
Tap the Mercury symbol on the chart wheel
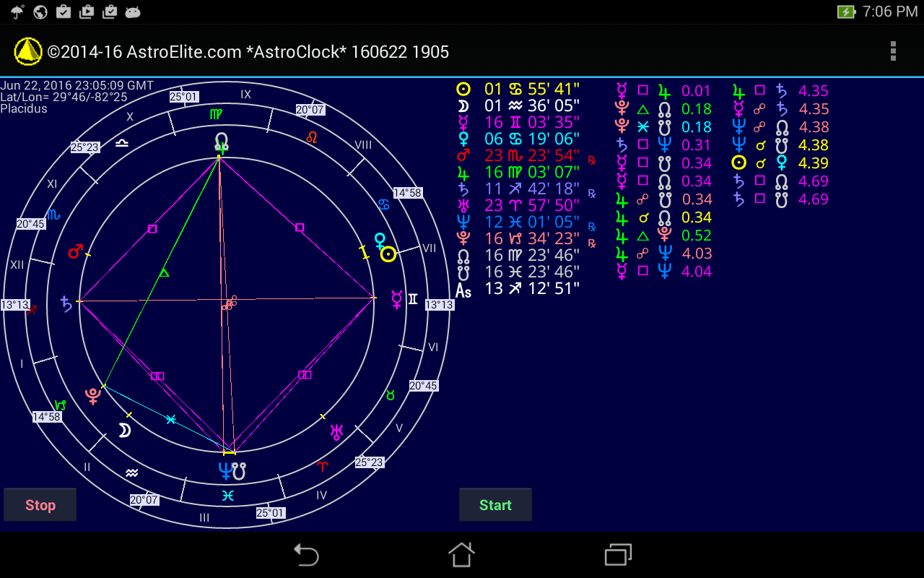coord(396,299)
